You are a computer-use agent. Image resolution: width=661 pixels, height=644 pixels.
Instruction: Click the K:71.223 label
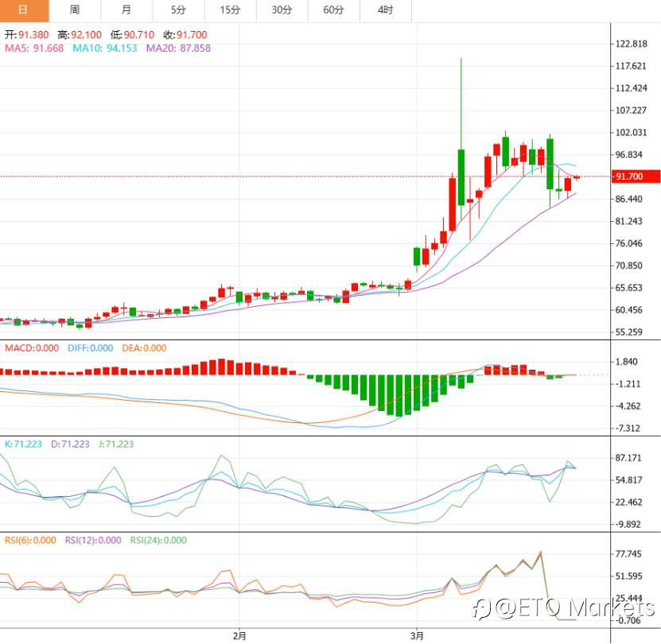(24, 444)
